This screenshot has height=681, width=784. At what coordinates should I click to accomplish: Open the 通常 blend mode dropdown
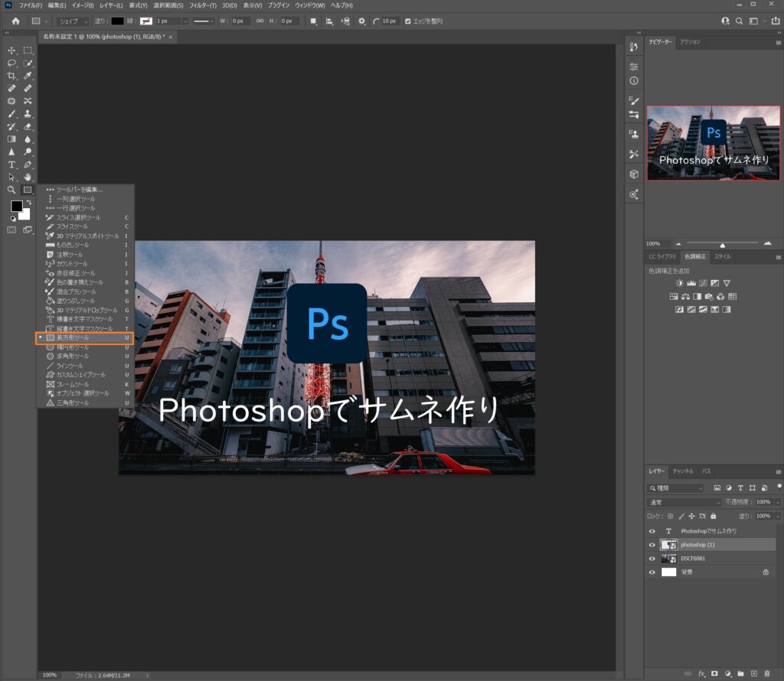(x=684, y=502)
